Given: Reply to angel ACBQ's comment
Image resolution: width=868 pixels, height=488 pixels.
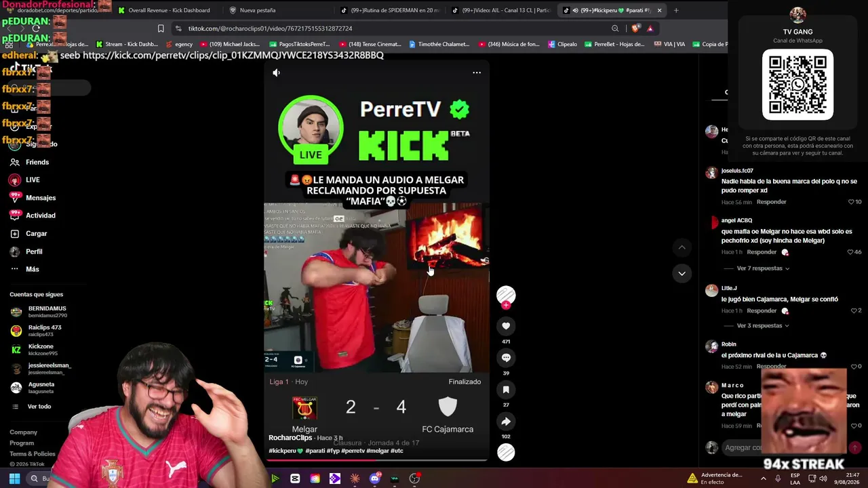Looking at the screenshot, I should tap(762, 252).
